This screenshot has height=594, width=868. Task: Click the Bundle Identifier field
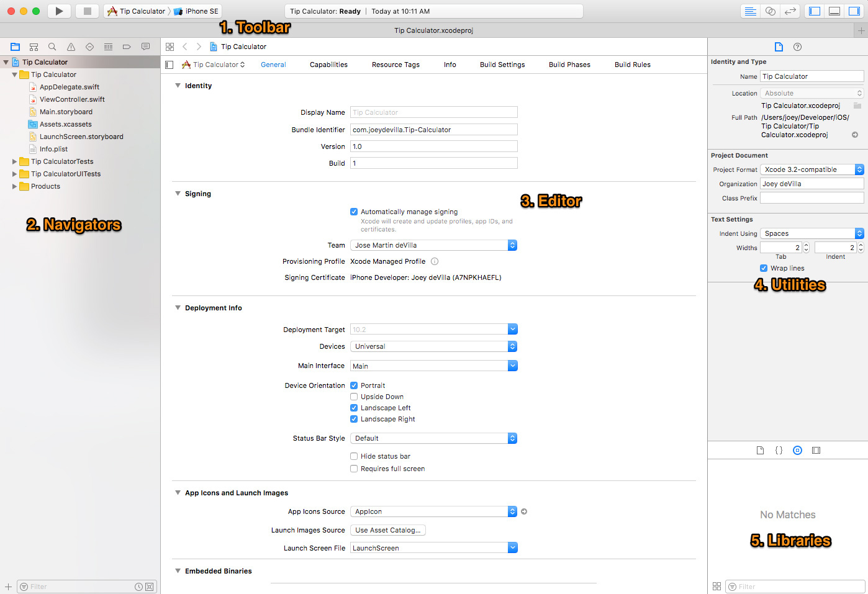tap(434, 130)
